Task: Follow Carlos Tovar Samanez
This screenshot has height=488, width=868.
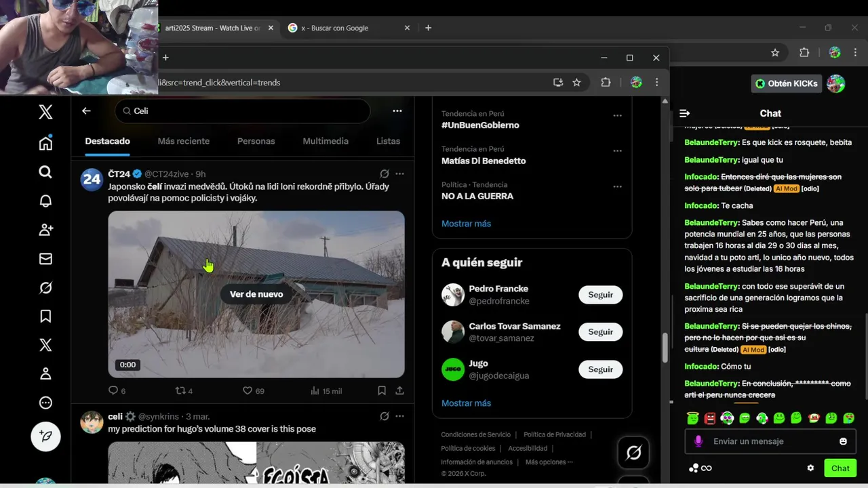Action: coord(600,332)
